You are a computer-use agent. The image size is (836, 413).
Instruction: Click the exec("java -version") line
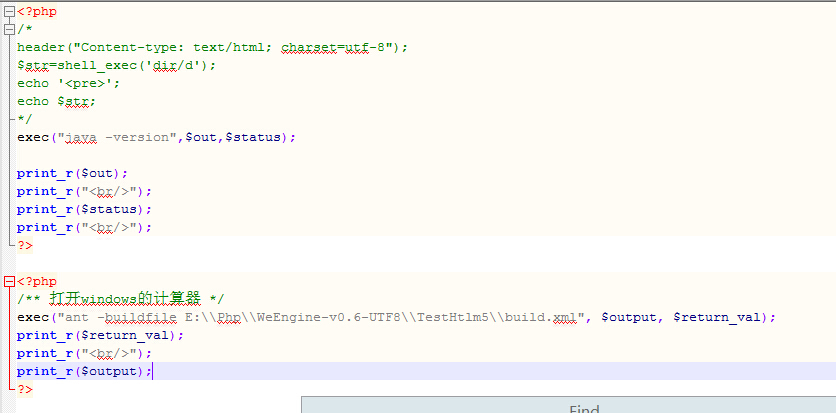point(156,137)
